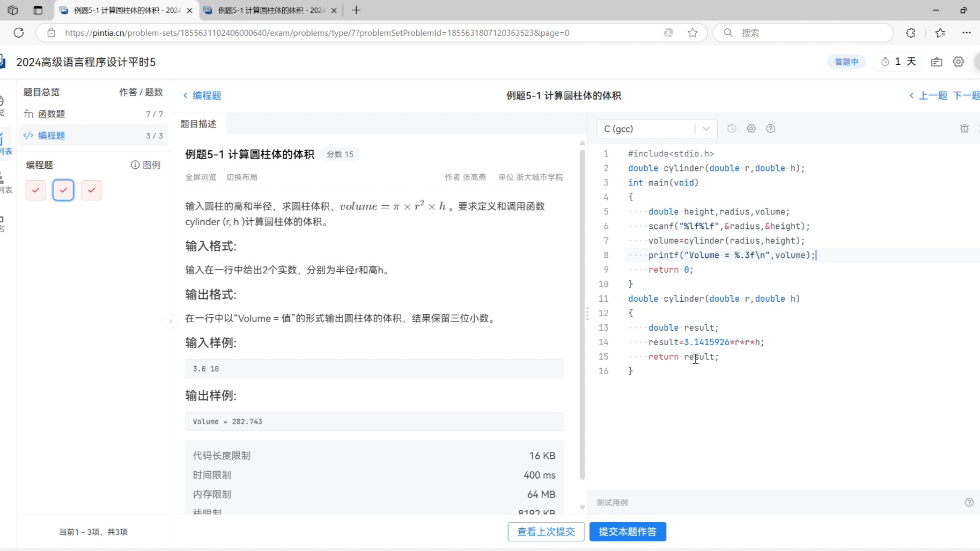Reload the page with the refresh icon
The width and height of the screenshot is (980, 551).
(19, 33)
